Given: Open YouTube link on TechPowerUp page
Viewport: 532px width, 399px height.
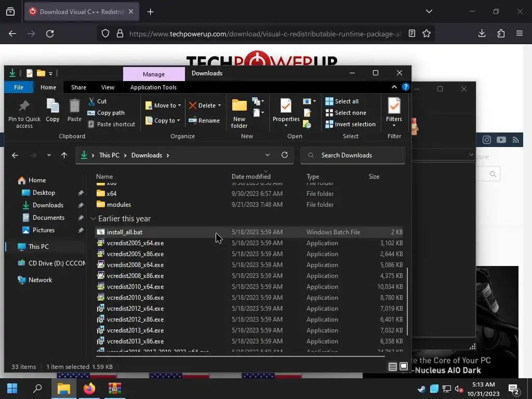Looking at the screenshot, I should [501, 140].
